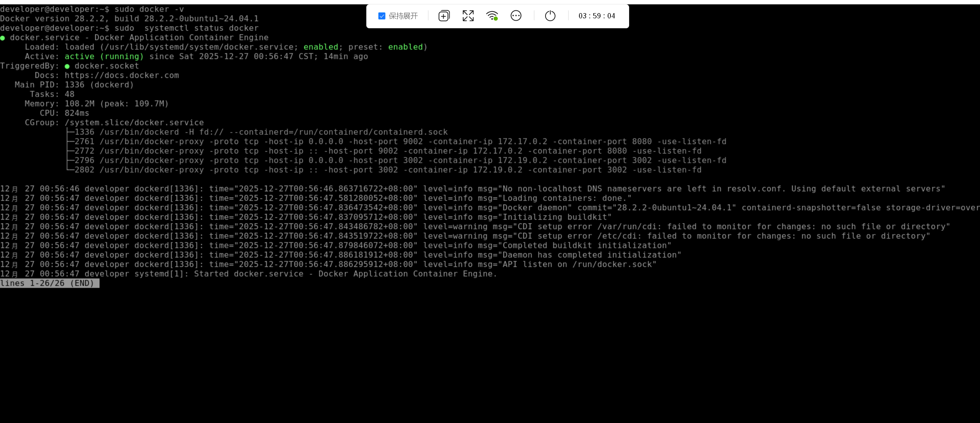Open the Wi-Fi network status icon
Viewport: 980px width, 423px height.
pos(492,16)
